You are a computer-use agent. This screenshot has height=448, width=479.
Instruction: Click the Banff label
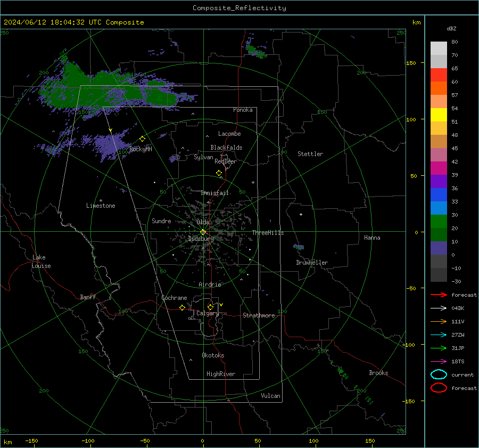[88, 297]
